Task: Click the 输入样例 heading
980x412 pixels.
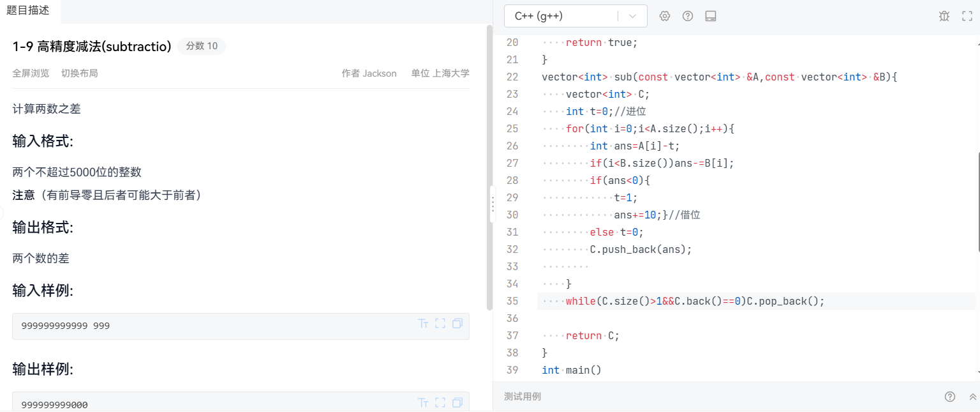Action: point(43,291)
